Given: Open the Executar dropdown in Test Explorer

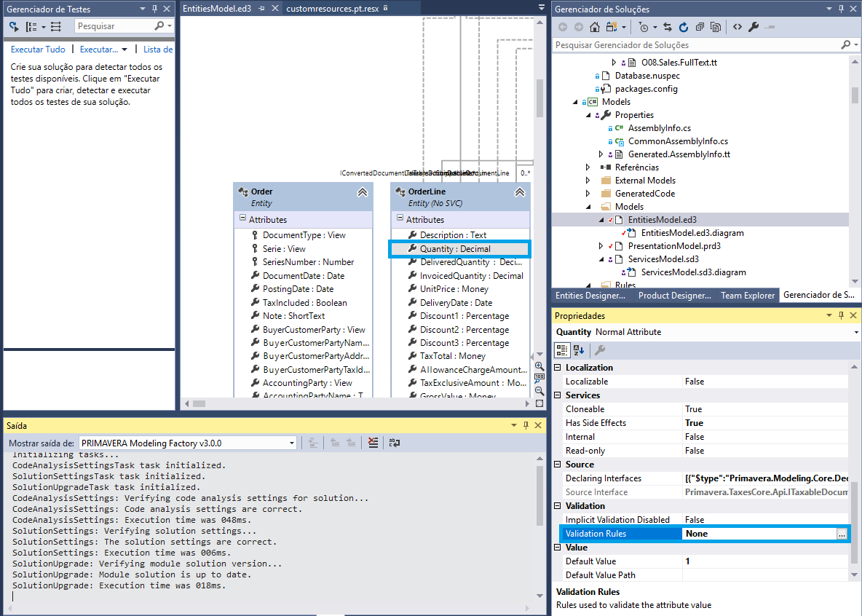Looking at the screenshot, I should click(x=124, y=50).
